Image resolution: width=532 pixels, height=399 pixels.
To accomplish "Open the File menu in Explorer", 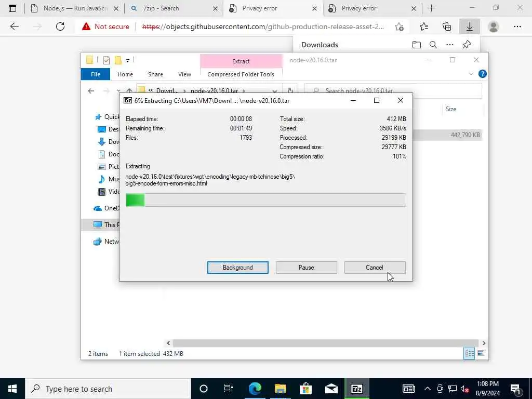I will tap(96, 74).
